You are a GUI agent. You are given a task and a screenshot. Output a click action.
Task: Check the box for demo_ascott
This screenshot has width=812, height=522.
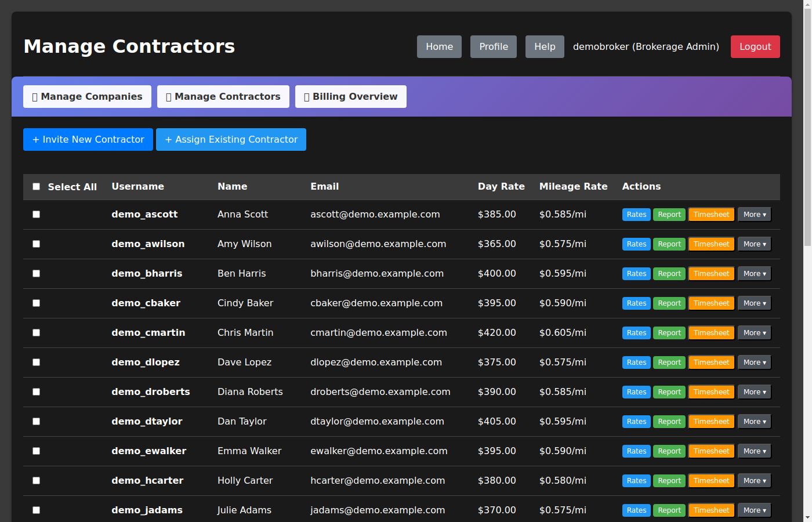click(x=36, y=215)
